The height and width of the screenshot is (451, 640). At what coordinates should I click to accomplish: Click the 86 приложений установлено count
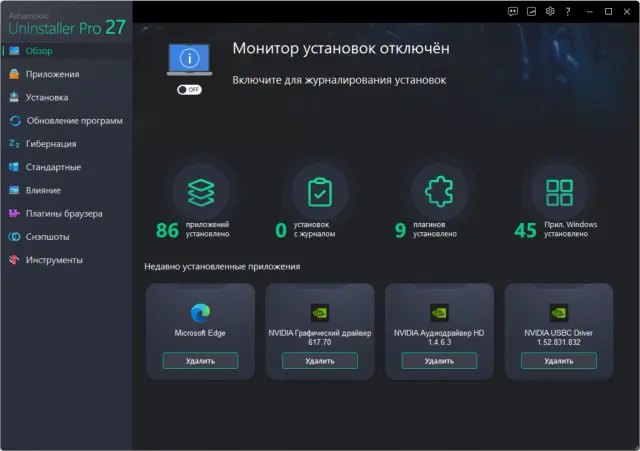[x=193, y=229]
